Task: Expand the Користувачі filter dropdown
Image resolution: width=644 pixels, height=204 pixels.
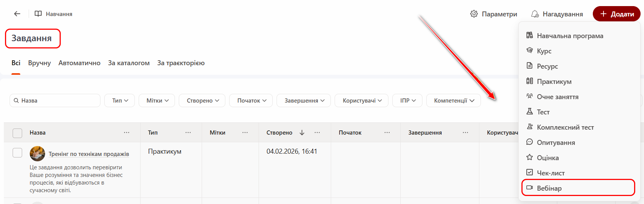Action: pyautogui.click(x=361, y=101)
